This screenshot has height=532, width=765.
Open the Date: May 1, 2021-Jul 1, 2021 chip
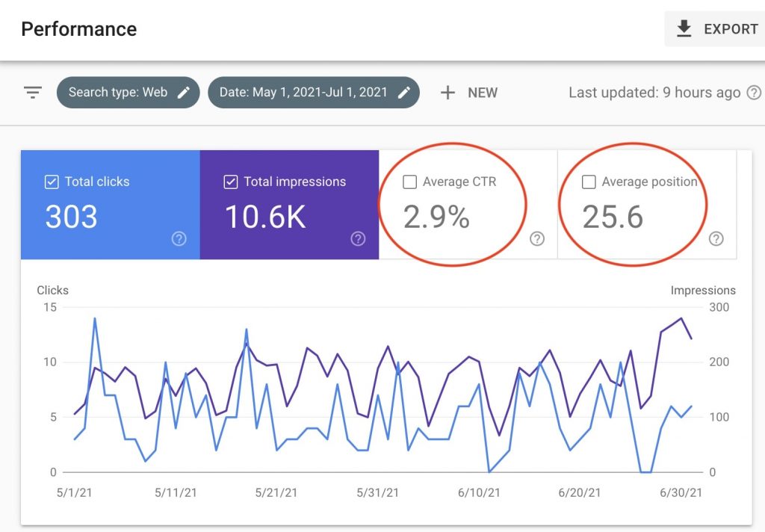click(314, 93)
